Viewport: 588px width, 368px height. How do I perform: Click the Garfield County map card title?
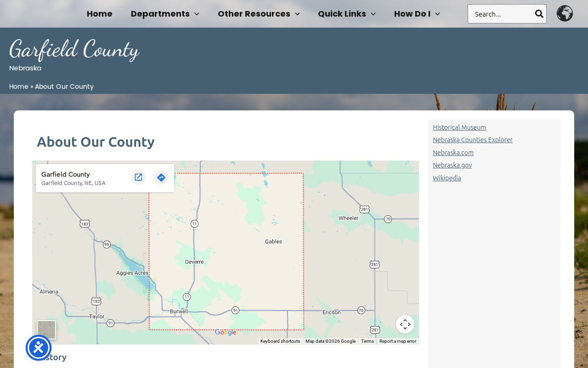66,174
